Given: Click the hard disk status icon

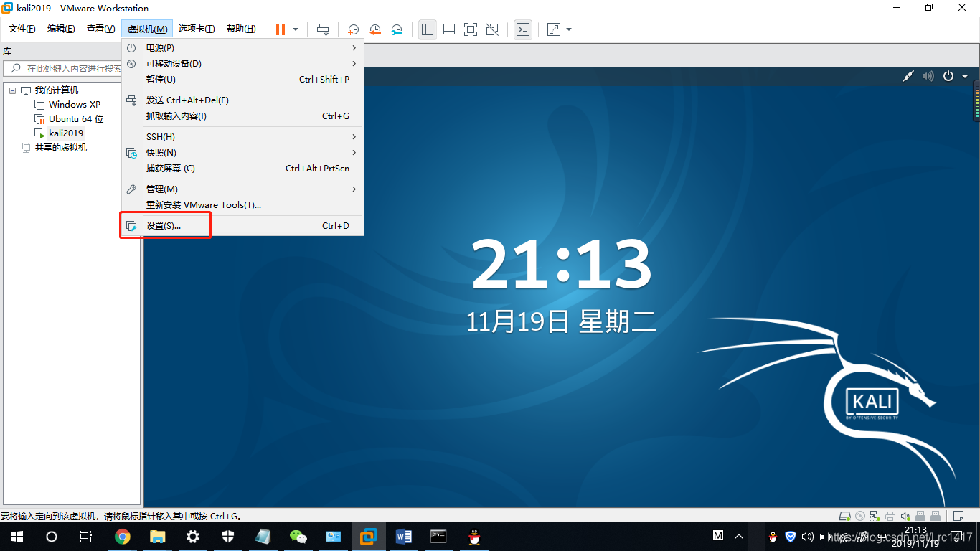Looking at the screenshot, I should (846, 516).
